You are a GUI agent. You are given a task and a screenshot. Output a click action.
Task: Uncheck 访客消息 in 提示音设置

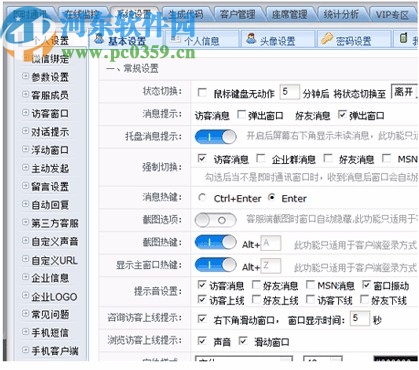point(202,285)
